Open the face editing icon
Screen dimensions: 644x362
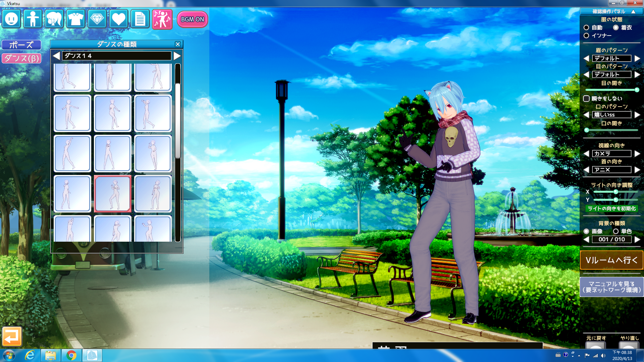[11, 19]
